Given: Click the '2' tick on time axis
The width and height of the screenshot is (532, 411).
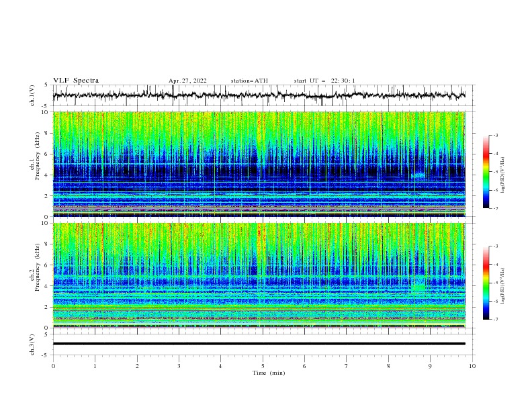Looking at the screenshot, I should (x=137, y=366).
